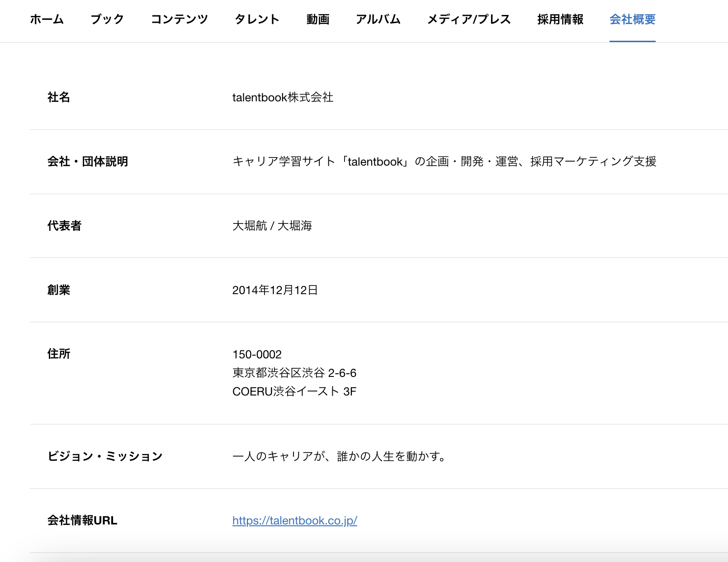Click the ビジョン・ミッション row label

[x=105, y=456]
